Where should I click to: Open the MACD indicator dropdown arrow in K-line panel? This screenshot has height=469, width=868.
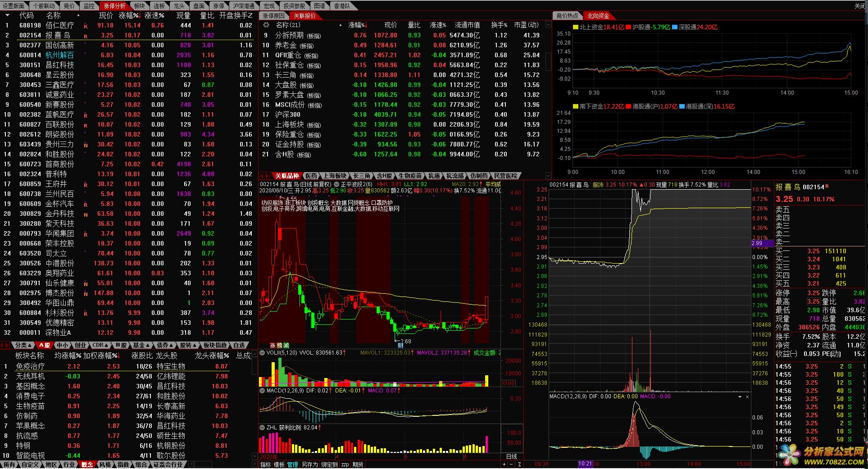(x=262, y=391)
